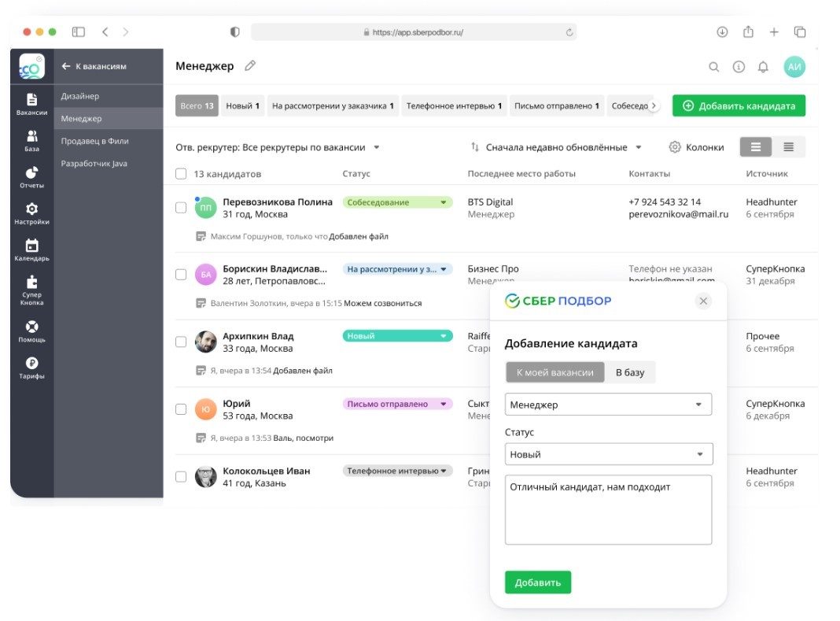The width and height of the screenshot is (840, 621).
Task: Click the green Добавить кандидата button
Action: [738, 105]
